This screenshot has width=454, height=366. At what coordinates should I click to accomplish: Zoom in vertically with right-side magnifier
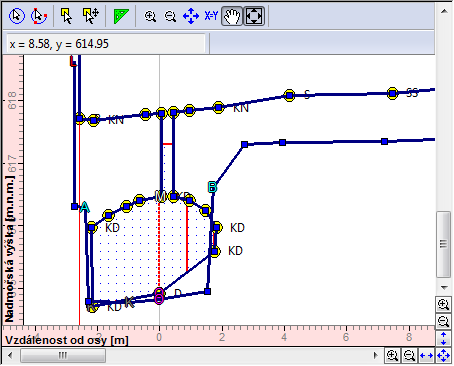click(443, 304)
